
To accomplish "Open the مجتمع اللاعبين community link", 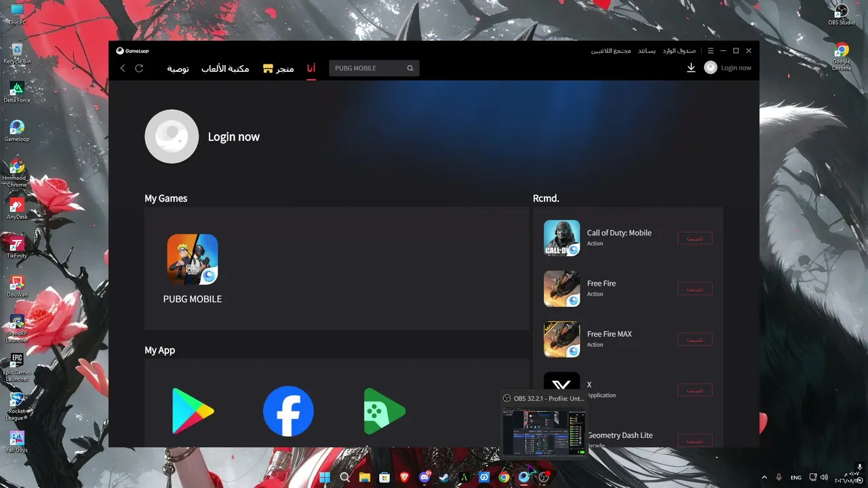I will [x=611, y=51].
